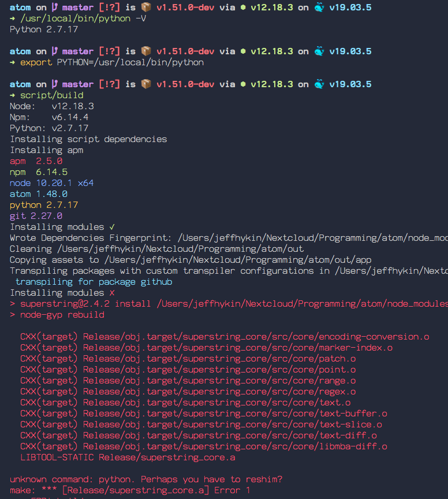The width and height of the screenshot is (448, 499).
Task: Click the 'script/build' command line
Action: (x=51, y=95)
